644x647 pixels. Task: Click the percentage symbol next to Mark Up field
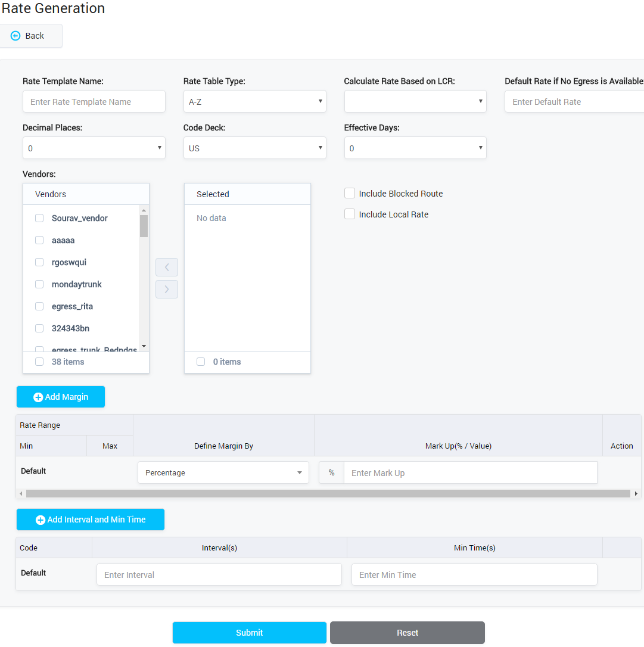pyautogui.click(x=331, y=472)
